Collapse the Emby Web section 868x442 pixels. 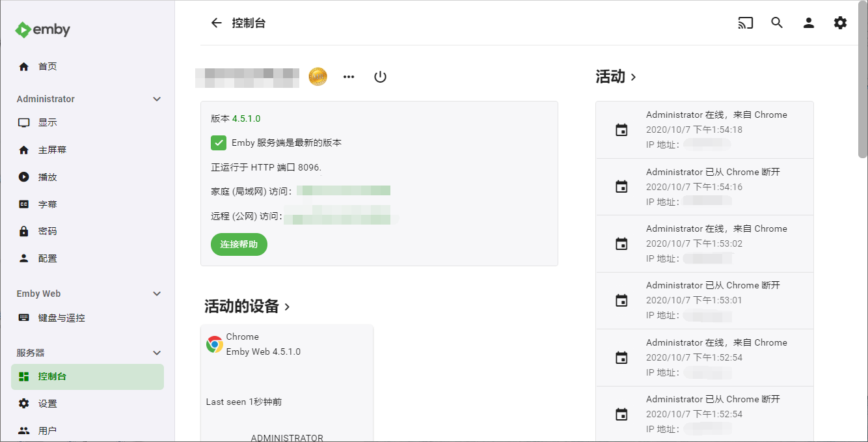click(x=156, y=294)
